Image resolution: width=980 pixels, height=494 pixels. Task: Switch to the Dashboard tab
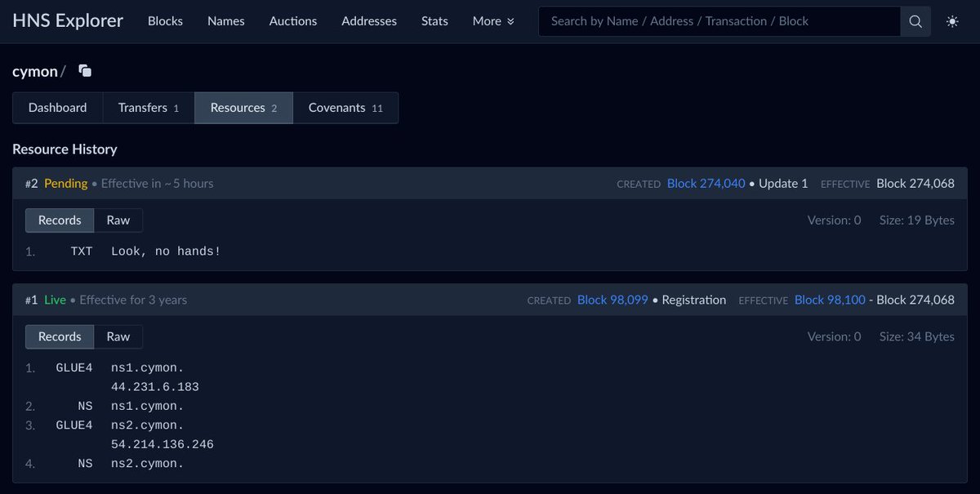click(x=57, y=108)
